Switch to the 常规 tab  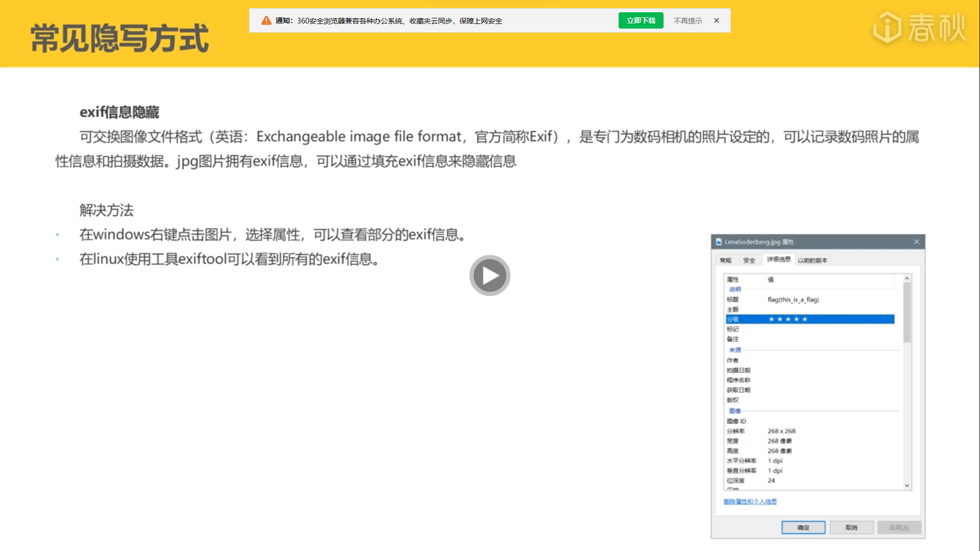pos(725,260)
